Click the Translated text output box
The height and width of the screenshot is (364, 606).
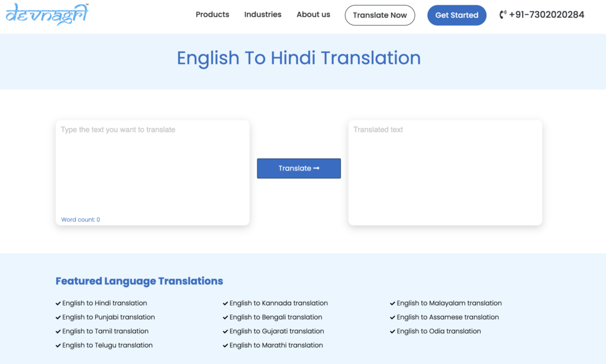point(445,172)
